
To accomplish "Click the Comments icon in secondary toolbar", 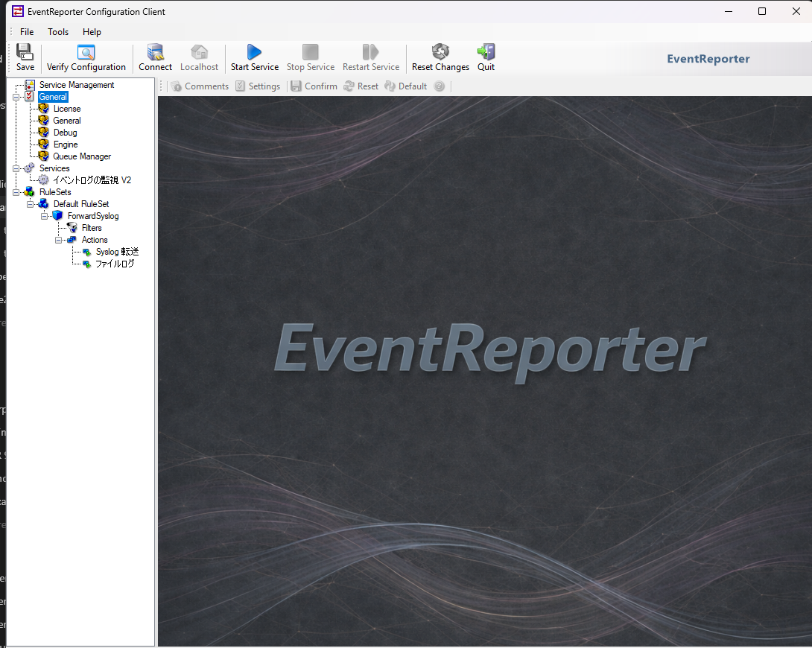I will [x=176, y=86].
